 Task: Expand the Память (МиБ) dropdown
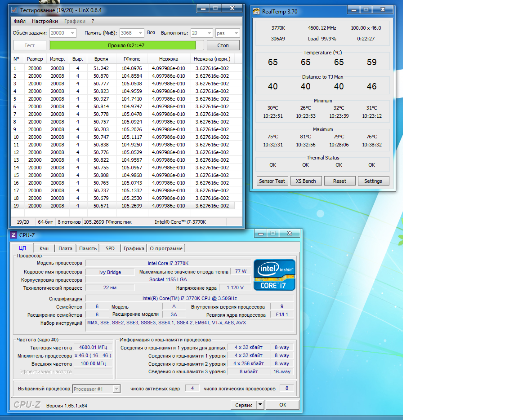140,33
